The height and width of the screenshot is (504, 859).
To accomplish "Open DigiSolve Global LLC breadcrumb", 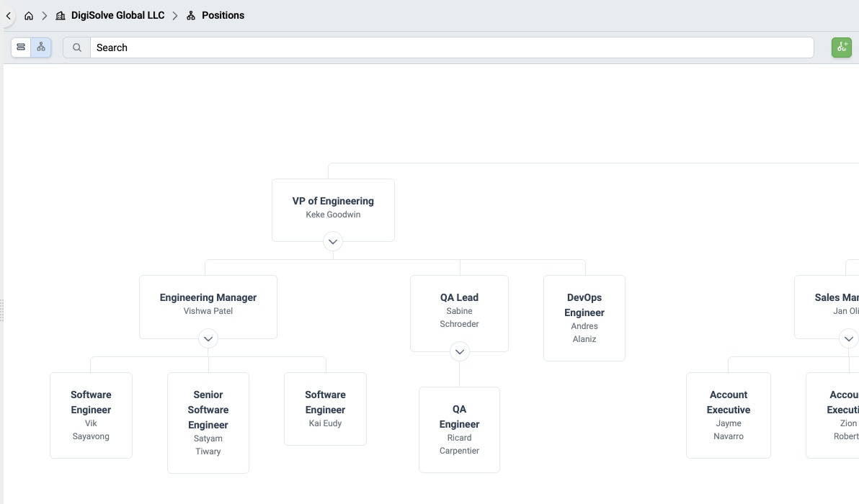I will click(x=117, y=15).
